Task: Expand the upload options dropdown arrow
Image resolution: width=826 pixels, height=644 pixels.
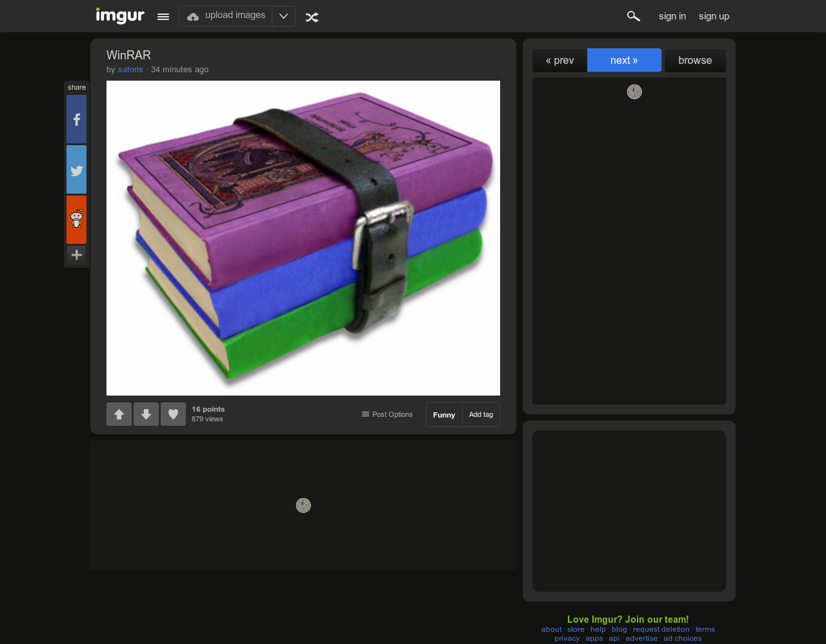Action: (x=283, y=16)
